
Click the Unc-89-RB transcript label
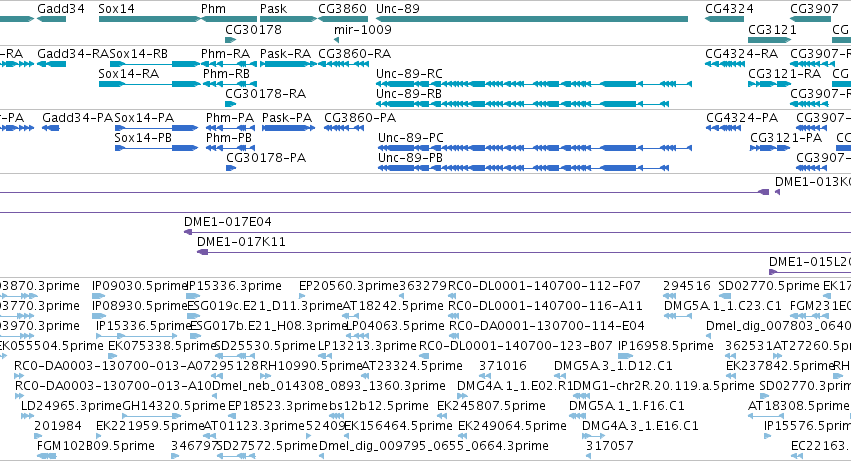coord(409,93)
